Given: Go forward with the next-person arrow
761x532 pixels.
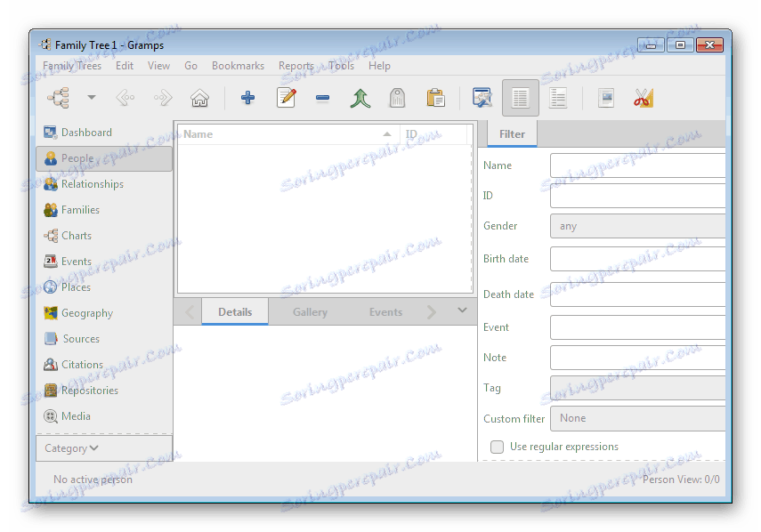Looking at the screenshot, I should click(163, 98).
